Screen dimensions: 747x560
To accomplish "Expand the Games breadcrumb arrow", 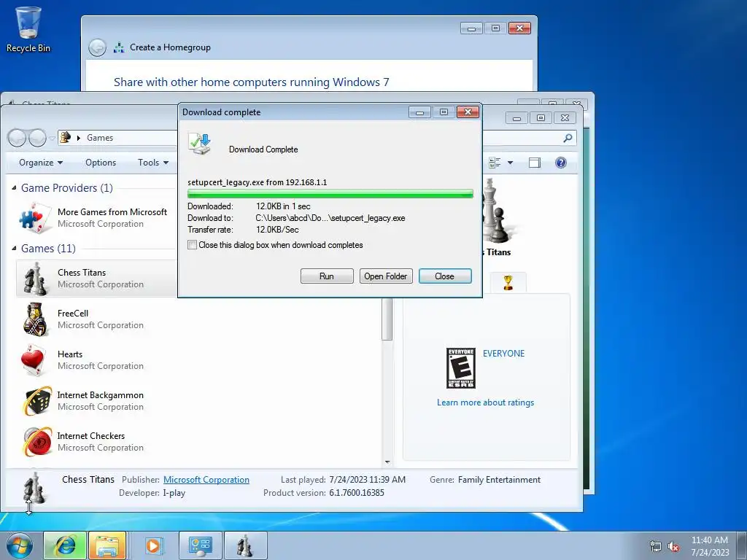I will coord(79,138).
